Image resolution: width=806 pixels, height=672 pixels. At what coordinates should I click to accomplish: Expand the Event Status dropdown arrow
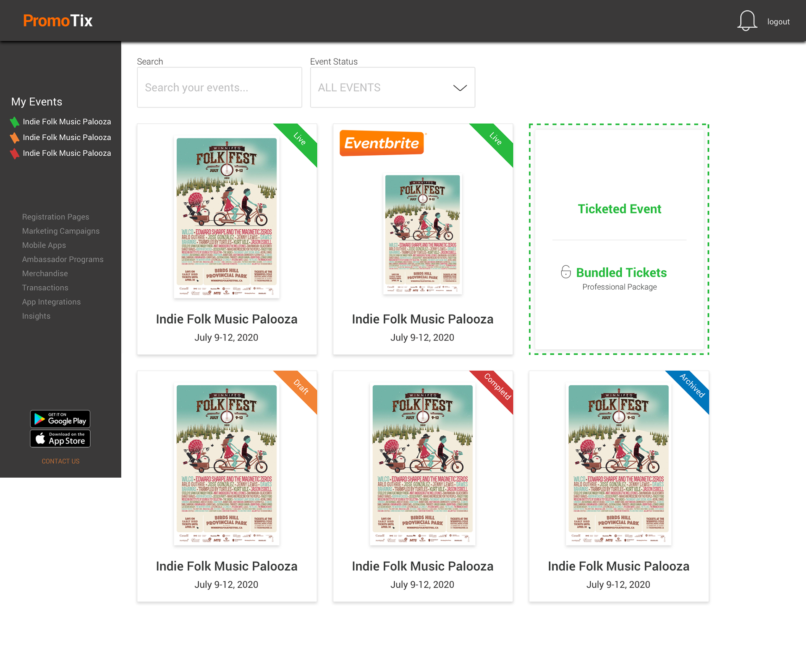click(x=460, y=88)
